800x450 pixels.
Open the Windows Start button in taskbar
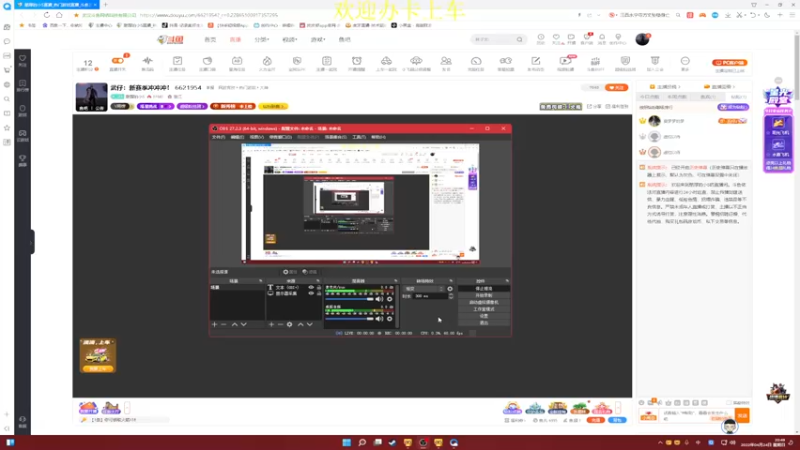coord(347,442)
